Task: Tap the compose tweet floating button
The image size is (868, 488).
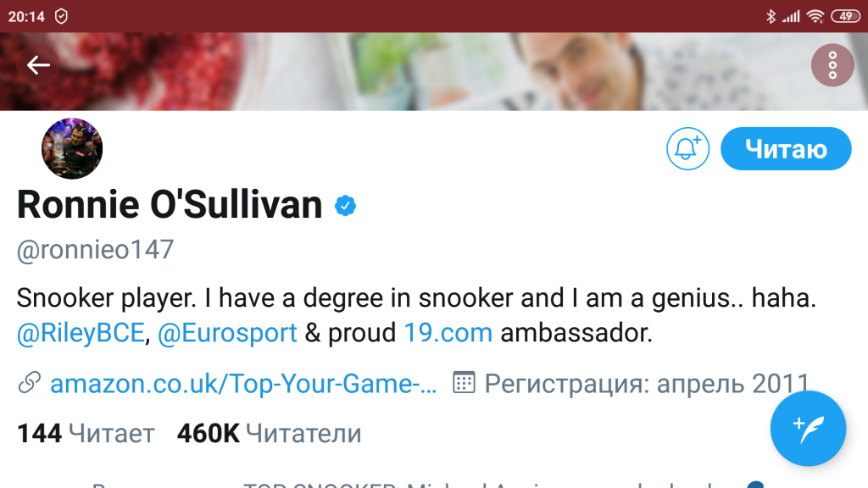Action: [808, 428]
